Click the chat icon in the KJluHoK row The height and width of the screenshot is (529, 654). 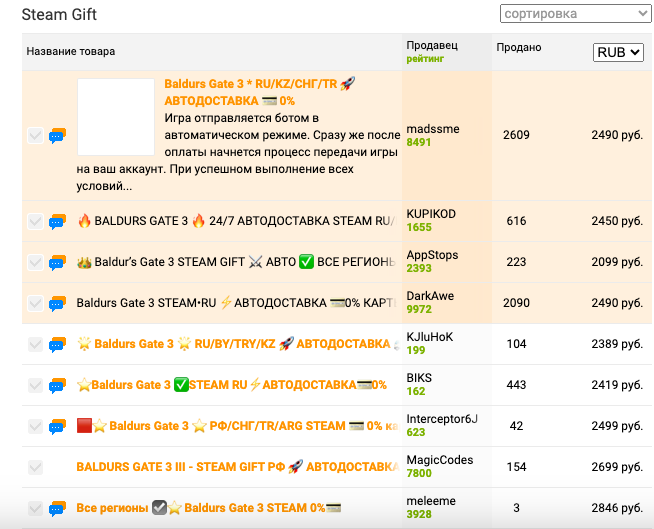coord(57,344)
